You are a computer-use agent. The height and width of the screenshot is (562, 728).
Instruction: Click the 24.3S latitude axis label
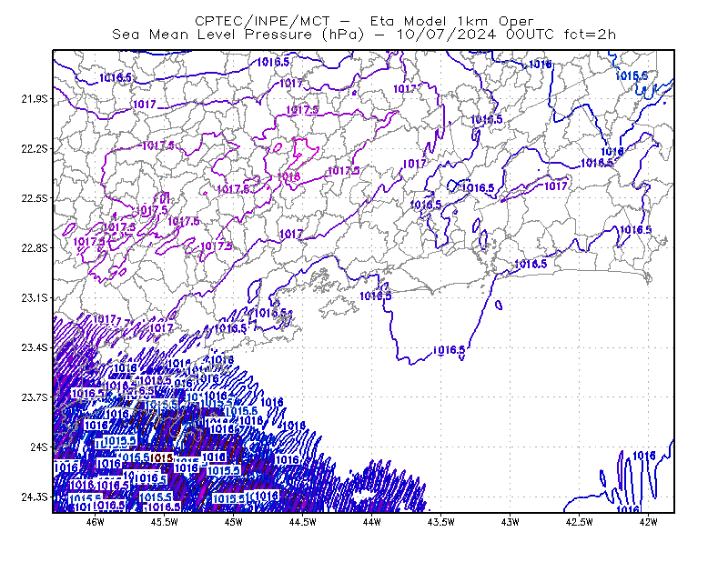(35, 497)
